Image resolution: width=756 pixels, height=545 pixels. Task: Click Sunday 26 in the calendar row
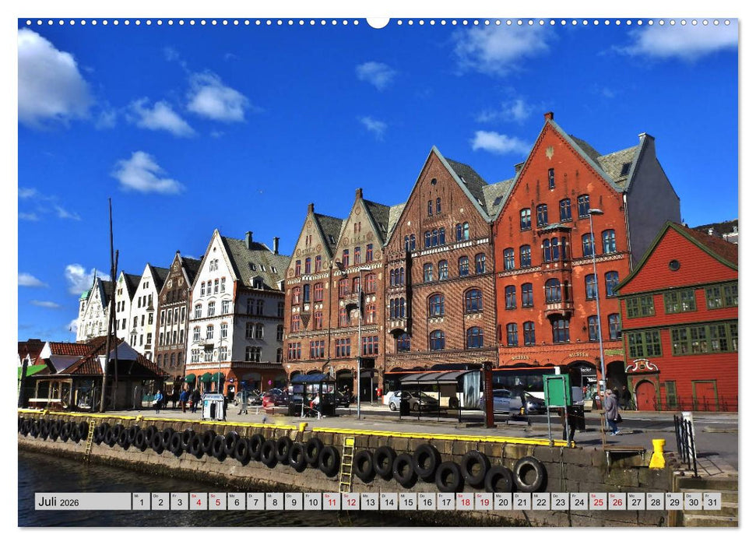pyautogui.click(x=617, y=501)
